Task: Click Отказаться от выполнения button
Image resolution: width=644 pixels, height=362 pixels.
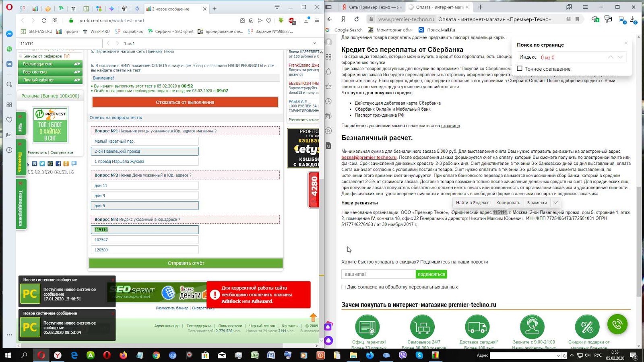Action: point(185,102)
